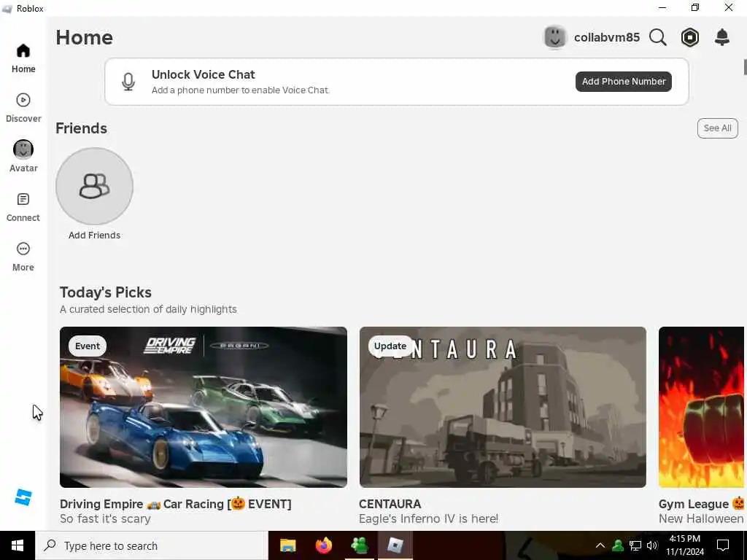Click the volume speaker tray icon
The width and height of the screenshot is (747, 560).
(652, 545)
